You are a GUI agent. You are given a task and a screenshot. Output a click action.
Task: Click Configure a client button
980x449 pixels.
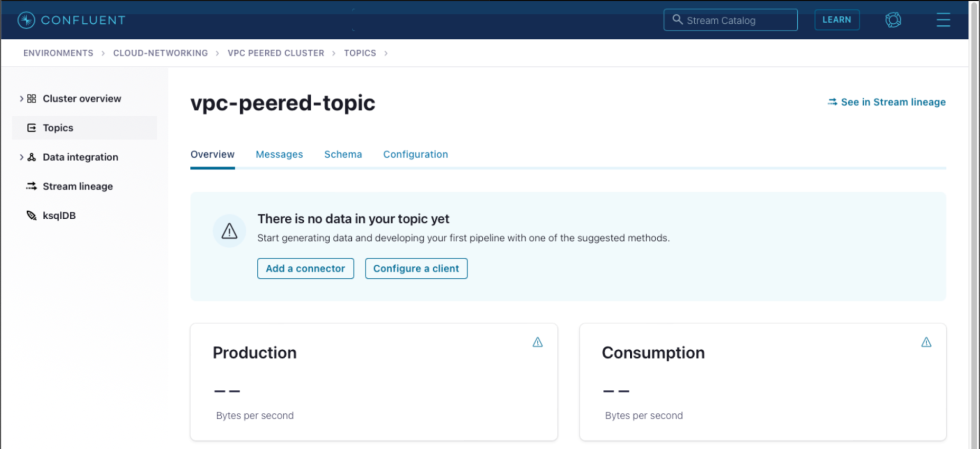416,268
